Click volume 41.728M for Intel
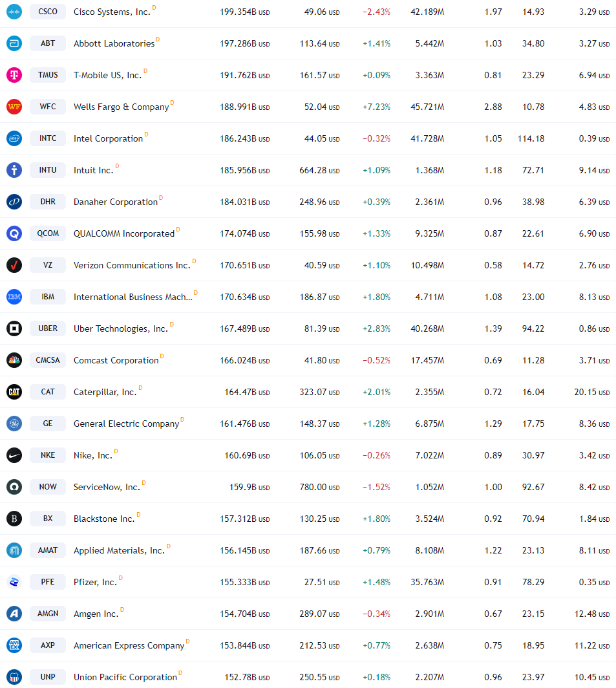 pyautogui.click(x=427, y=138)
